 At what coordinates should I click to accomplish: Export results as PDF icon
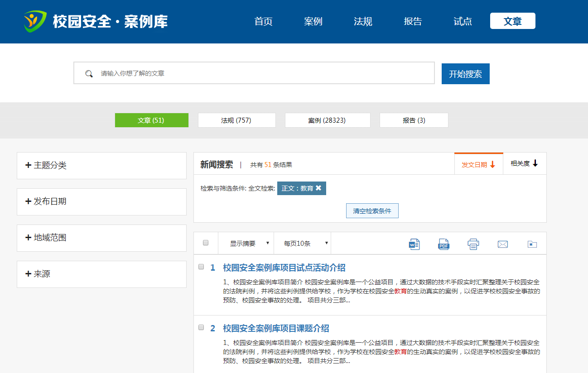click(x=443, y=244)
